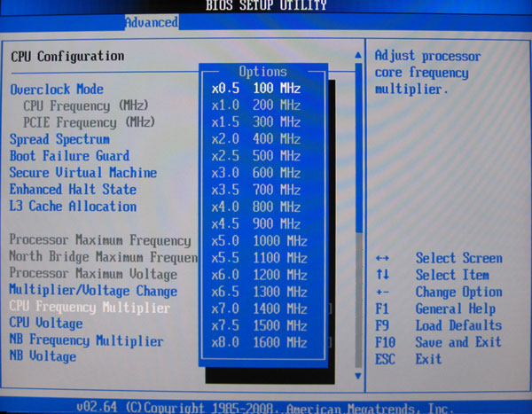
Task: Select North Bridge Maximum Frequency row
Action: click(x=104, y=257)
